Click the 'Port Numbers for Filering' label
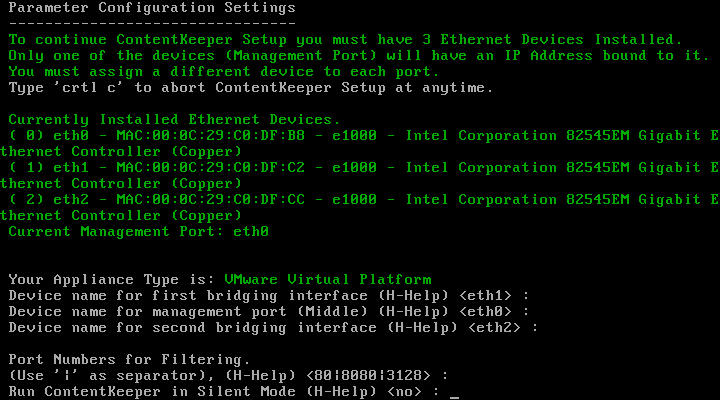The height and width of the screenshot is (400, 720). pyautogui.click(x=130, y=359)
